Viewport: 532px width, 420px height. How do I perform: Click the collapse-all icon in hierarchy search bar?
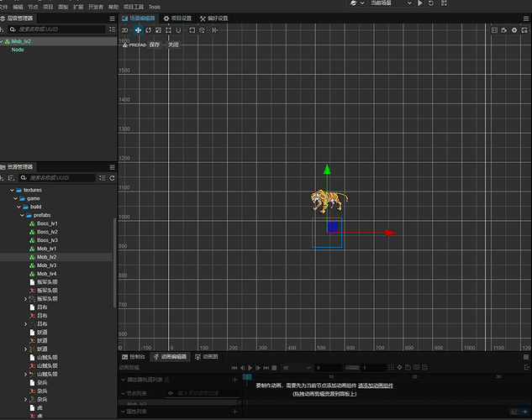click(x=112, y=29)
